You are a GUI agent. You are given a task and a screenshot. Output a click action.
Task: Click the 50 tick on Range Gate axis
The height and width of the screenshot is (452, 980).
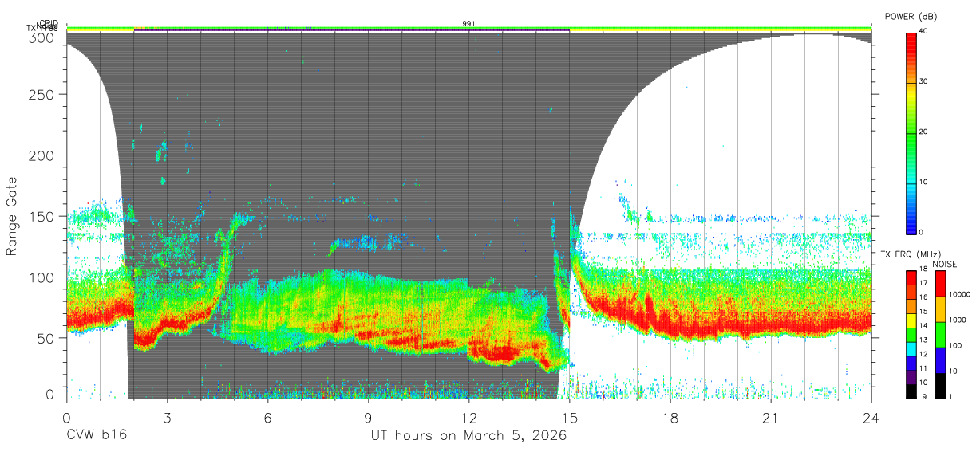(x=46, y=337)
